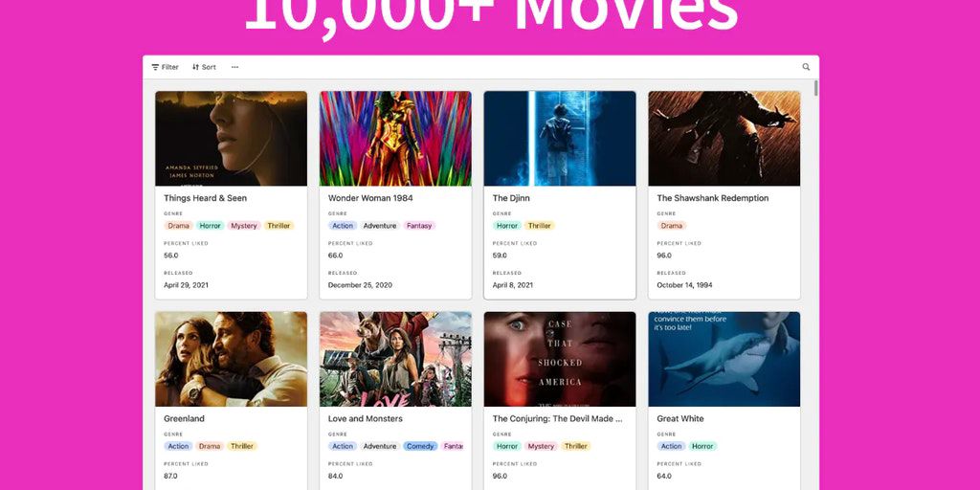This screenshot has width=980, height=490.
Task: Open the three-dot more menu
Action: tap(235, 67)
